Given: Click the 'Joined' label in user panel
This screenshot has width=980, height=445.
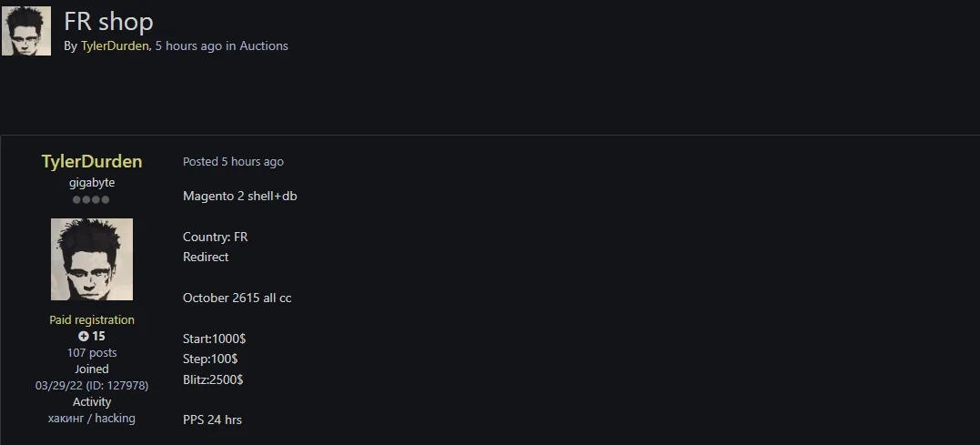Looking at the screenshot, I should point(92,369).
